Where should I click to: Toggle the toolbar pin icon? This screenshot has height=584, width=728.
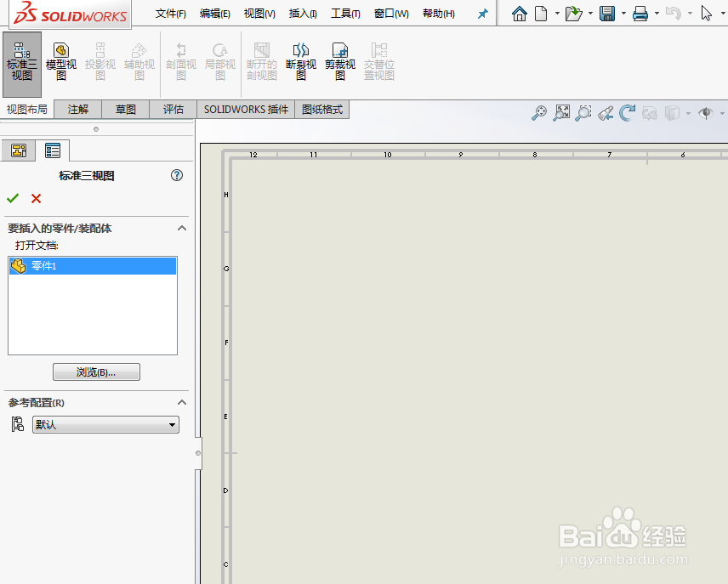(x=482, y=13)
